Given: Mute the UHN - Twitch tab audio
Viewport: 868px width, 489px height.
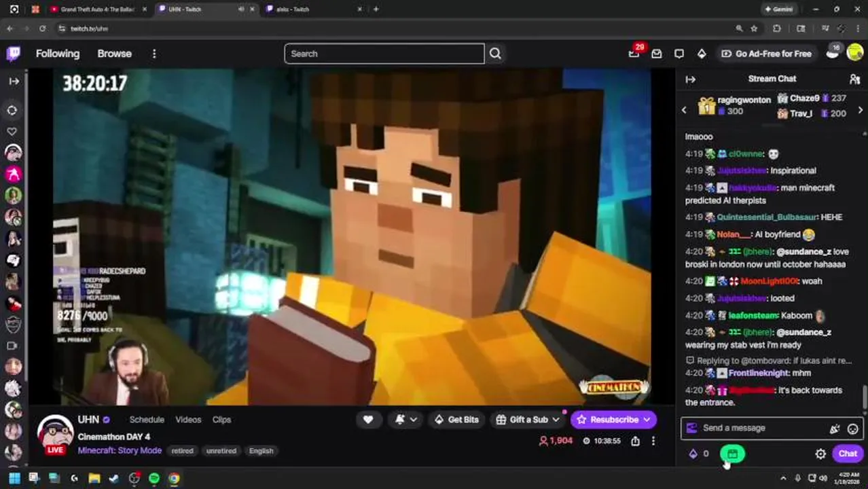Looking at the screenshot, I should [241, 10].
